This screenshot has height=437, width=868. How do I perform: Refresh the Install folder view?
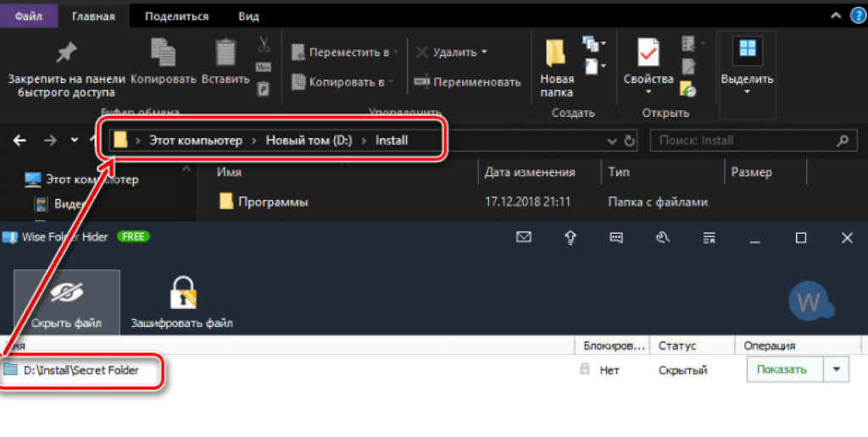point(630,141)
